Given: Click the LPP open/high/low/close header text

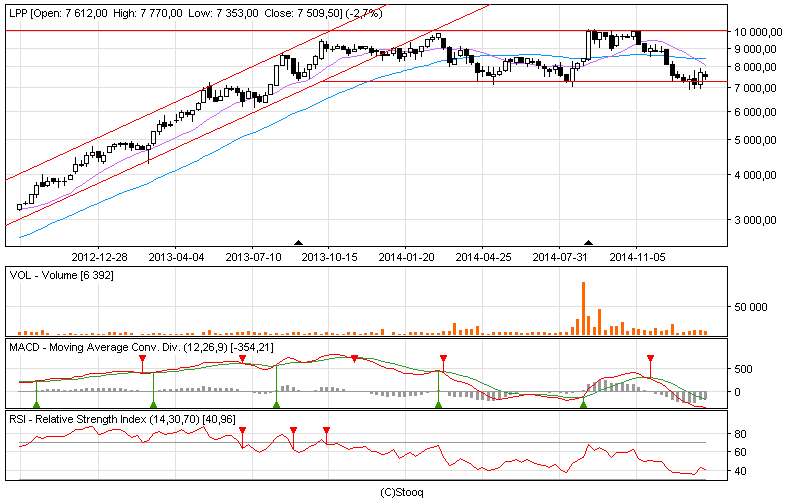Looking at the screenshot, I should [x=195, y=13].
